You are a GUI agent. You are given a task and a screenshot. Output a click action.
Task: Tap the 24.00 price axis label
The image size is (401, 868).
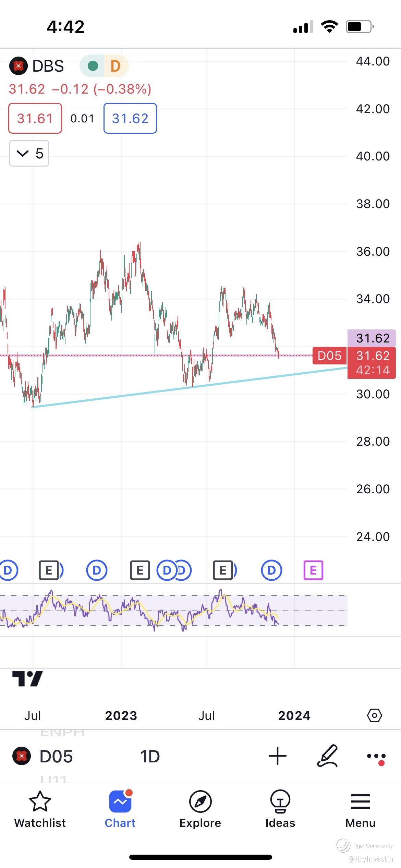pos(373,537)
